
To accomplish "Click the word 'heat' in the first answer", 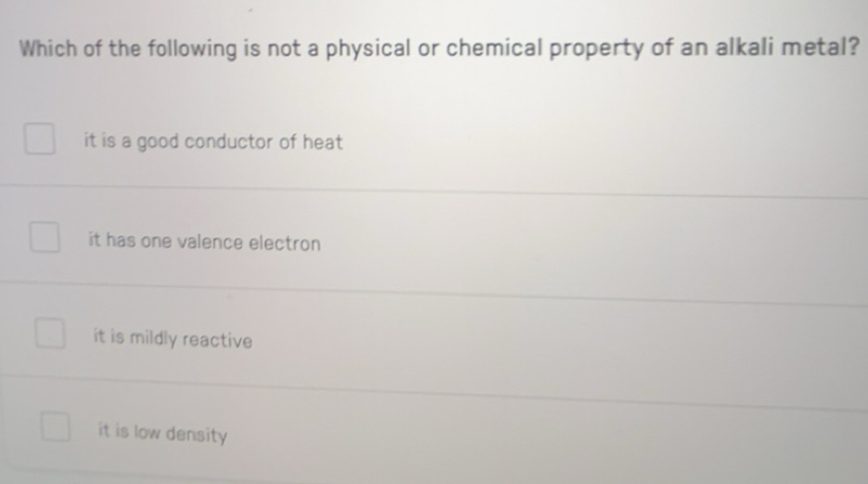I will coord(322,142).
